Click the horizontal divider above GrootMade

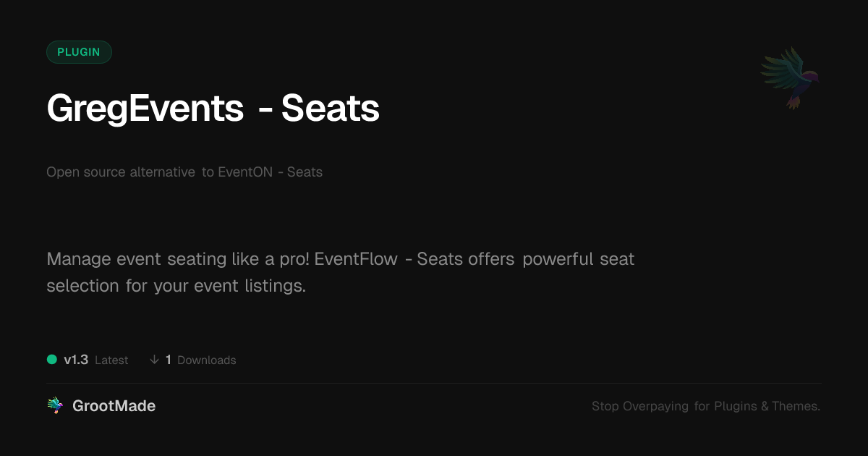point(434,383)
